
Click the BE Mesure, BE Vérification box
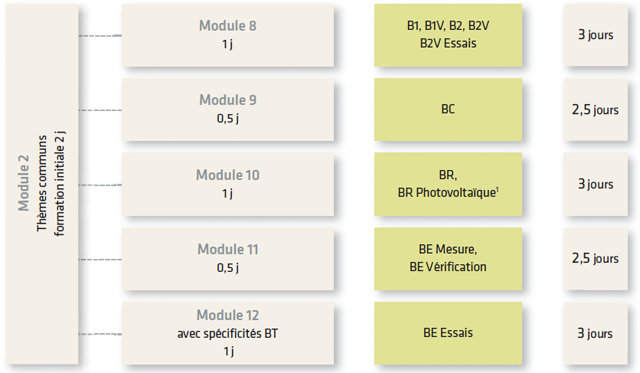click(x=448, y=259)
